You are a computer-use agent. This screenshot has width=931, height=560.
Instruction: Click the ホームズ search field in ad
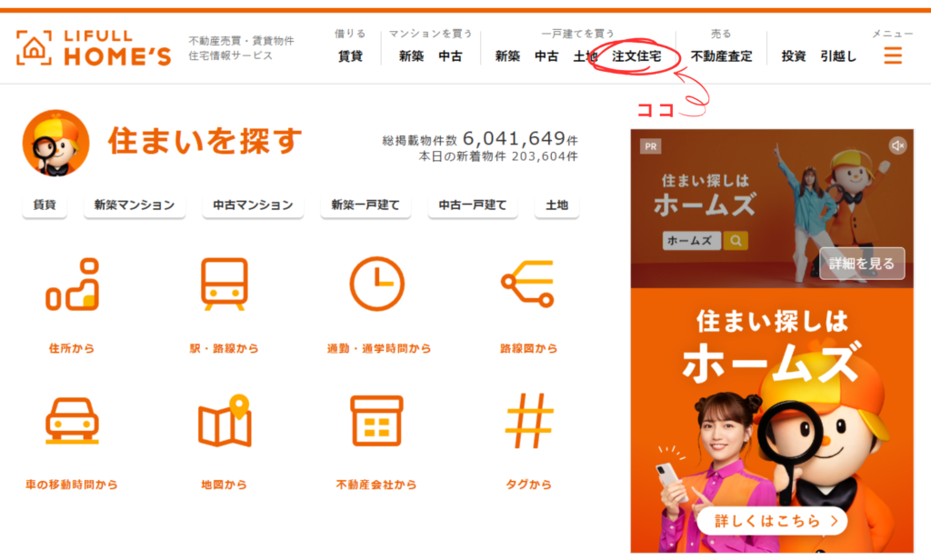[x=691, y=241]
